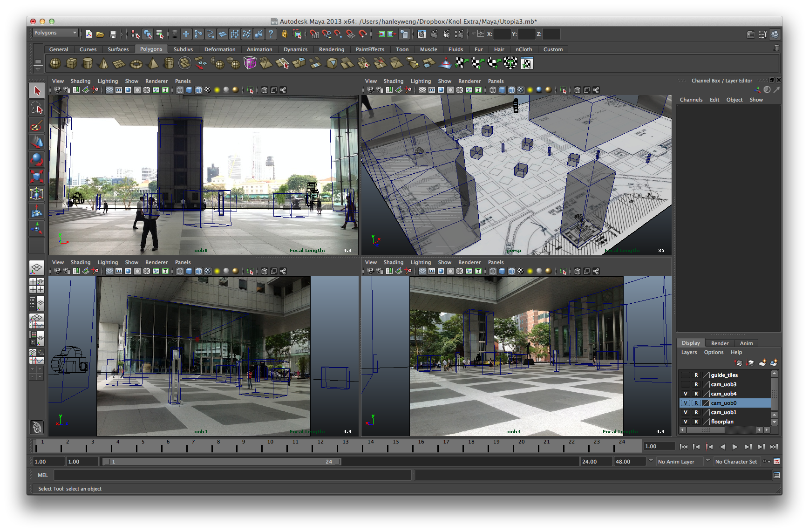Create a polygon cone from shelf
Viewport: 809px width, 532px height.
pyautogui.click(x=103, y=63)
